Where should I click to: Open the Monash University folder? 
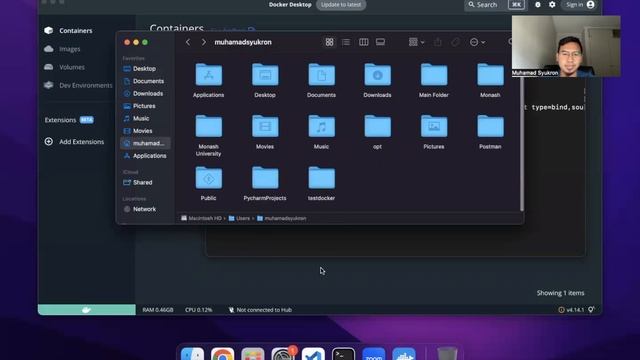coord(209,126)
